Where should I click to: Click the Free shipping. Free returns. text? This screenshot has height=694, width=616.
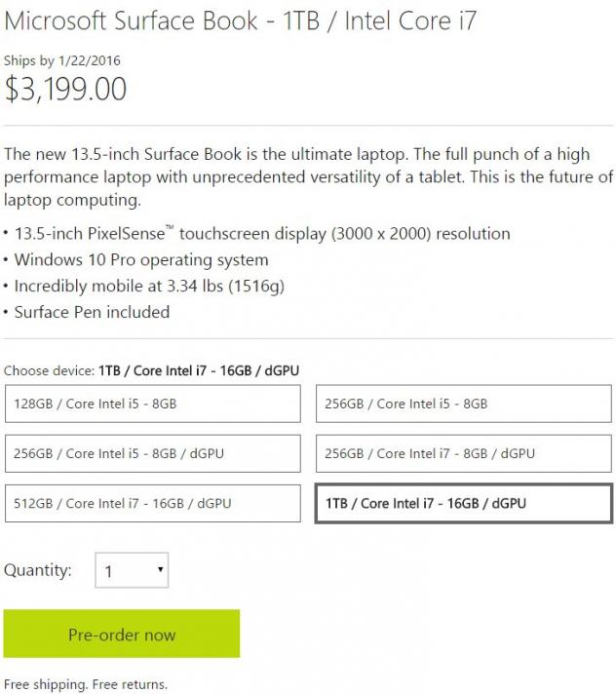(x=86, y=683)
